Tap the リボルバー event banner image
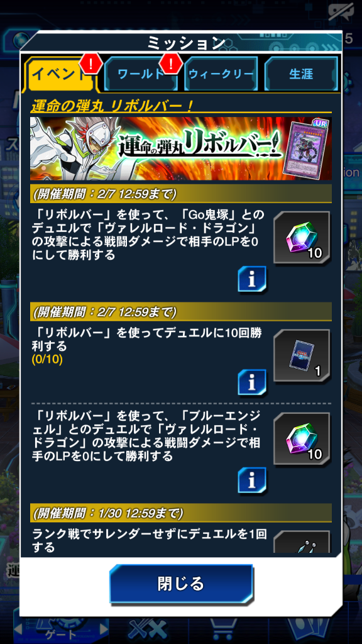This screenshot has width=362, height=644. [180, 148]
